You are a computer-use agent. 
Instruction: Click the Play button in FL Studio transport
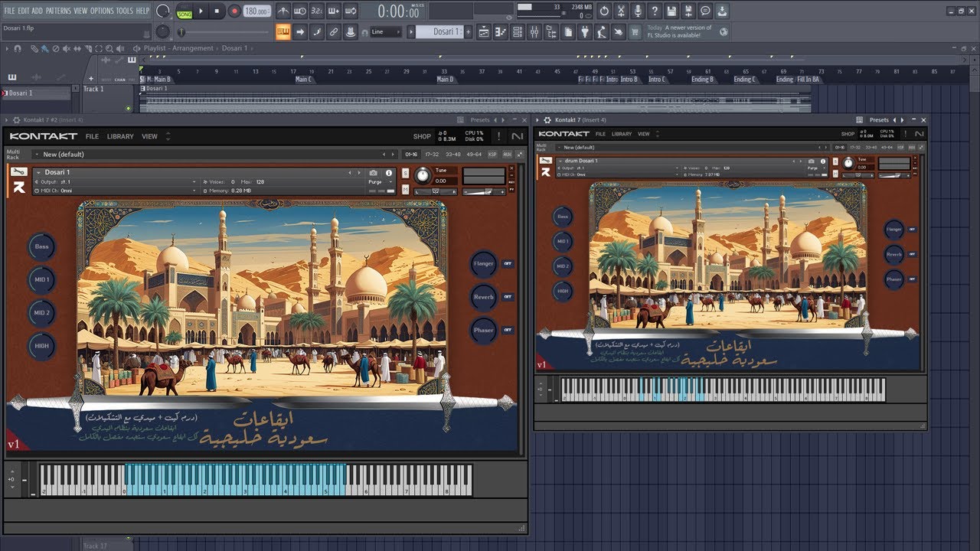[x=201, y=11]
